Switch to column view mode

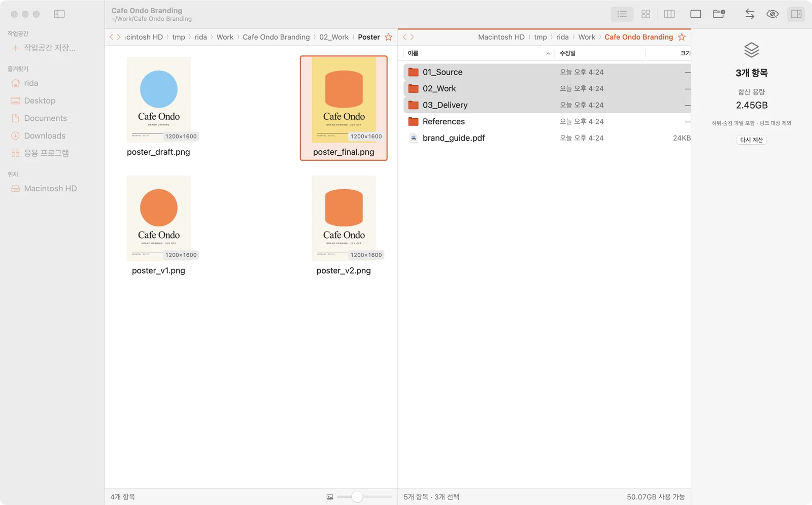[669, 14]
